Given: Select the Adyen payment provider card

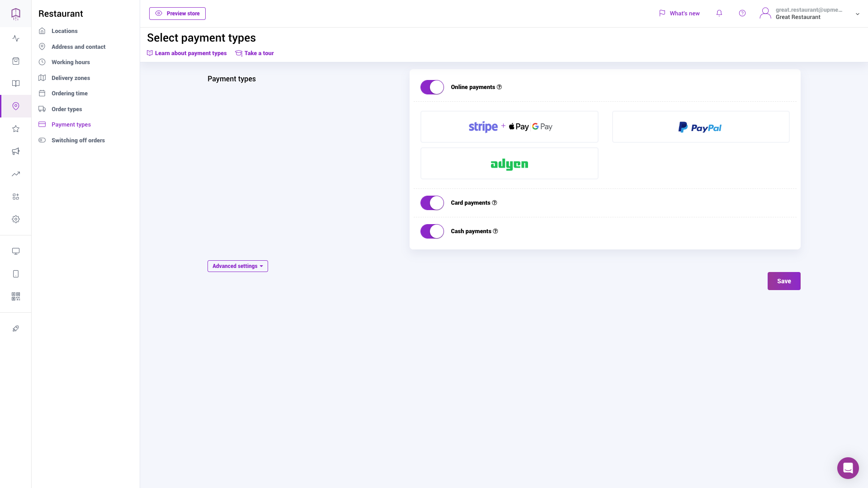Looking at the screenshot, I should 509,164.
